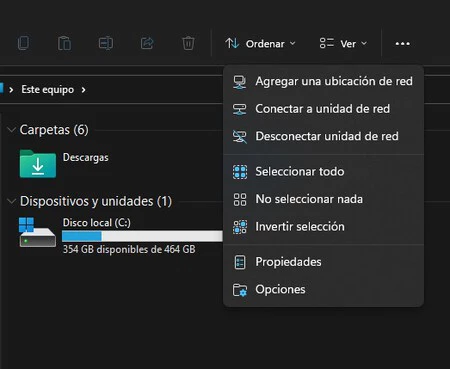This screenshot has width=450, height=369.
Task: Collapse the Carpetas (6) group
Action: (x=12, y=130)
